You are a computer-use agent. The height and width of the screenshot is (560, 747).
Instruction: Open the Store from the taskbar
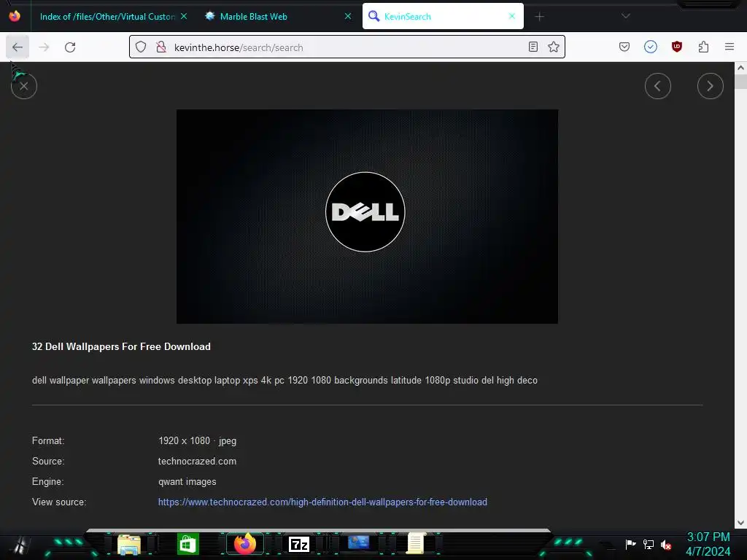click(187, 544)
